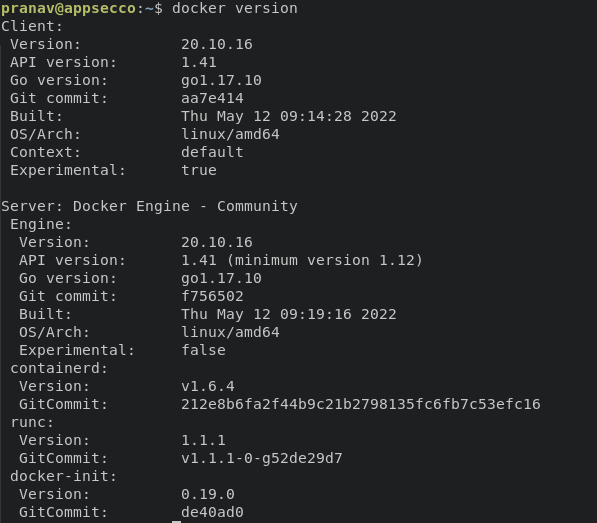Click the long containerd GitCommit hash
The image size is (597, 523).
pos(361,404)
